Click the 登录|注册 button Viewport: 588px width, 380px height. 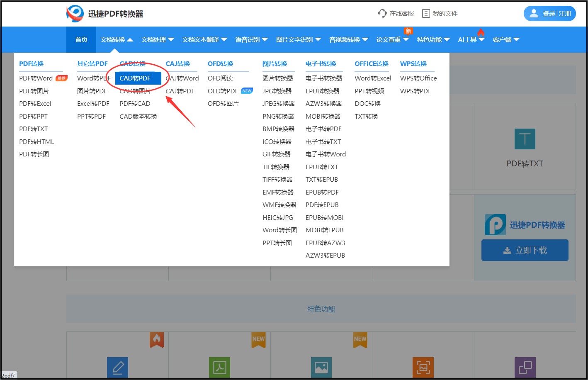click(x=550, y=13)
